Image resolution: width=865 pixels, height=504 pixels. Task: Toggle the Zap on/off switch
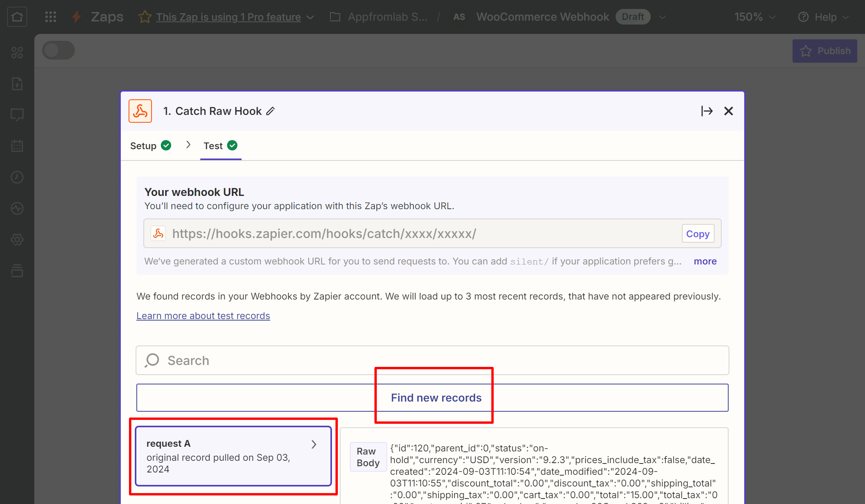click(58, 50)
